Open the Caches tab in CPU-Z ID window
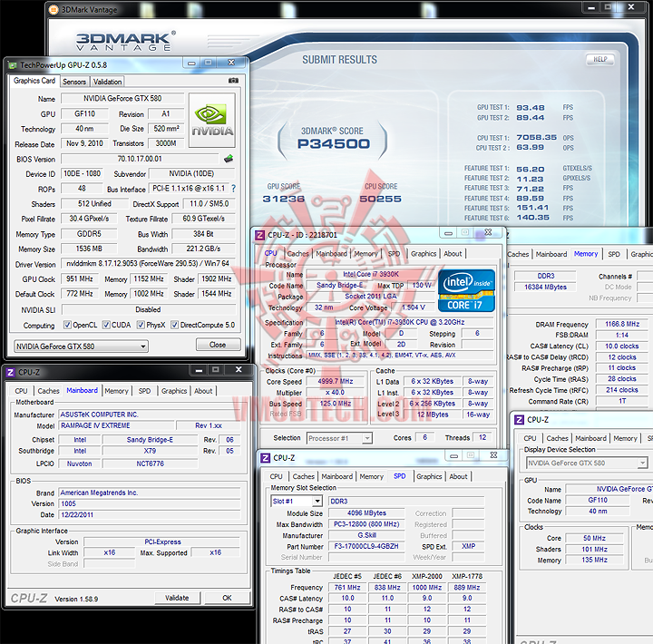 click(x=297, y=254)
